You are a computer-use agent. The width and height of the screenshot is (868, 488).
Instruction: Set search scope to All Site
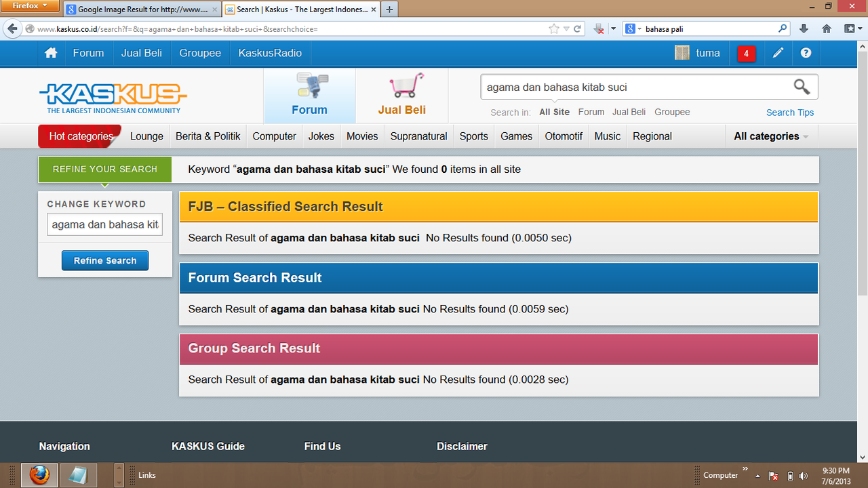pos(554,112)
